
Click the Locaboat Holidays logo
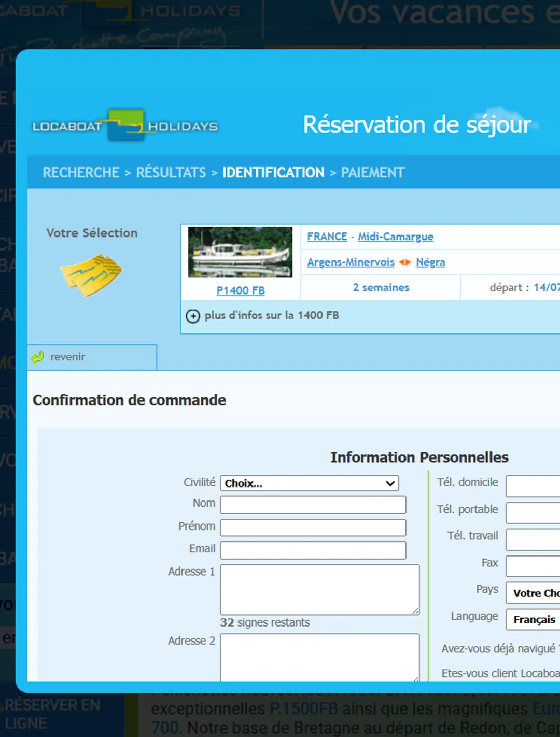[125, 126]
